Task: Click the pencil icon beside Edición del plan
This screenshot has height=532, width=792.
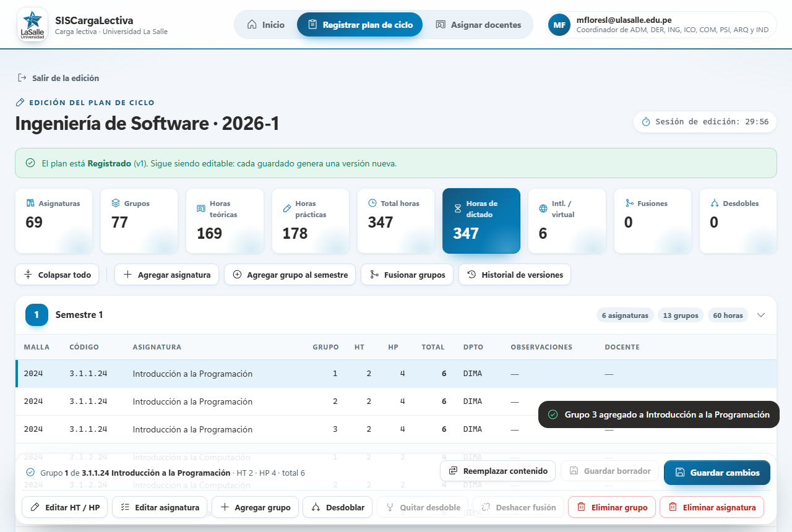Action: (x=20, y=103)
